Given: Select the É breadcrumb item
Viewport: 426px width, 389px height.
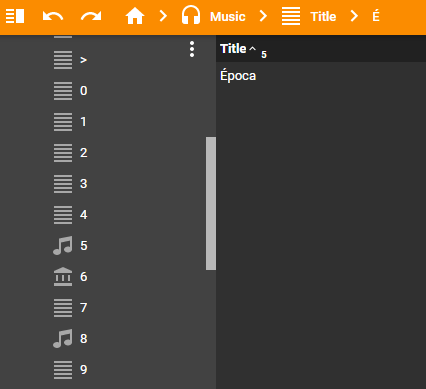Looking at the screenshot, I should (376, 16).
